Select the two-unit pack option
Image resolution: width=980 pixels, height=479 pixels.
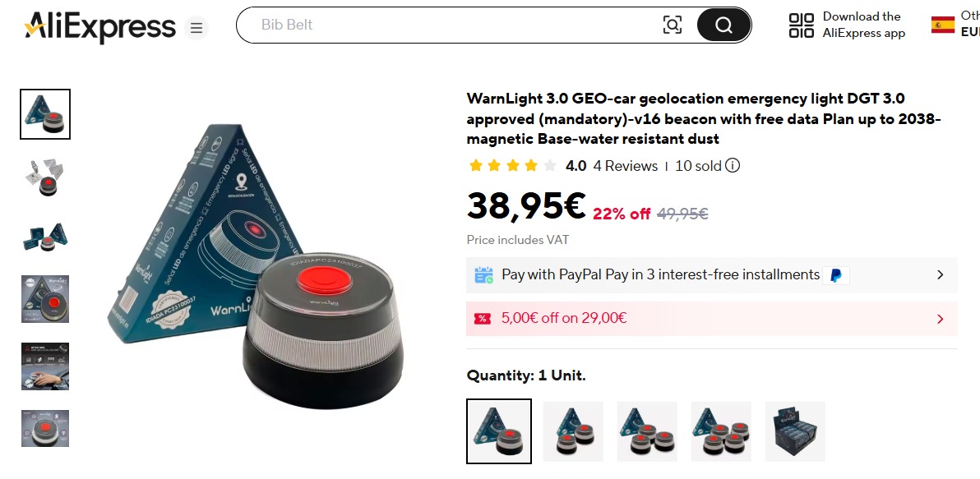coord(573,431)
